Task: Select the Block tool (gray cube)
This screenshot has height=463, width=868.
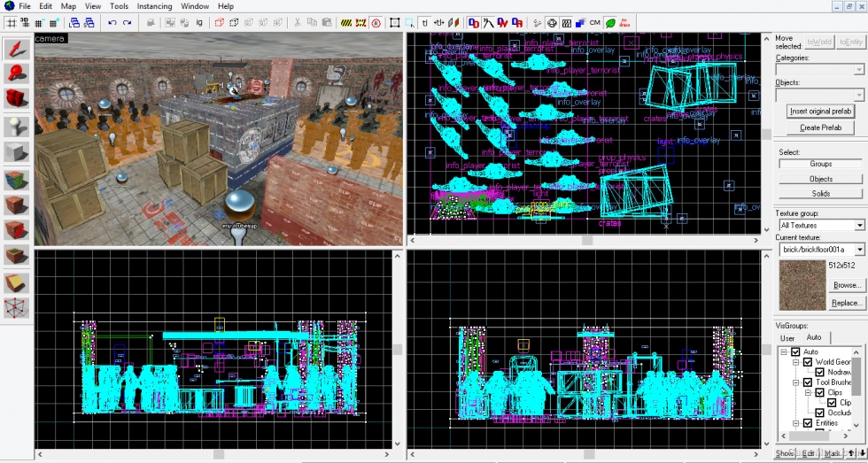Action: pyautogui.click(x=17, y=151)
